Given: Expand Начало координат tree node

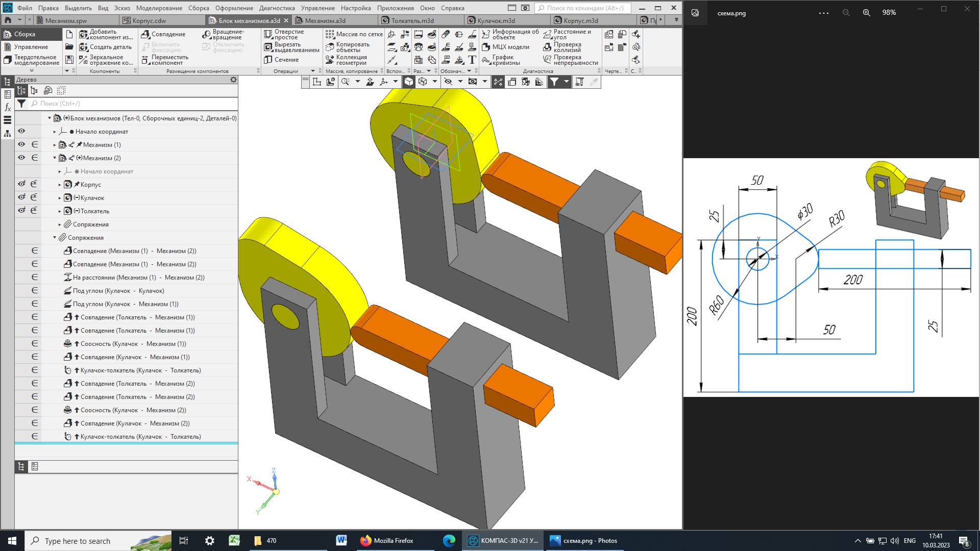Looking at the screenshot, I should tap(55, 132).
